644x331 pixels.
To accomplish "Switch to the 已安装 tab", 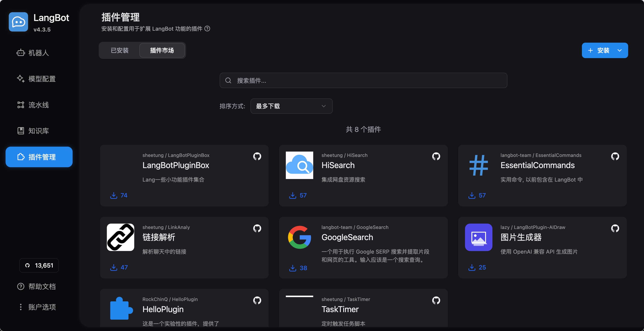I will coord(119,50).
